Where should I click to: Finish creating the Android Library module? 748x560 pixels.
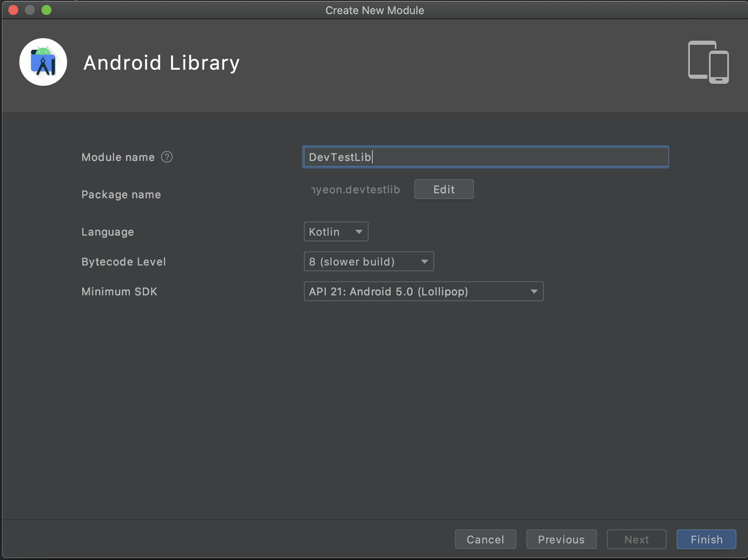pyautogui.click(x=706, y=539)
